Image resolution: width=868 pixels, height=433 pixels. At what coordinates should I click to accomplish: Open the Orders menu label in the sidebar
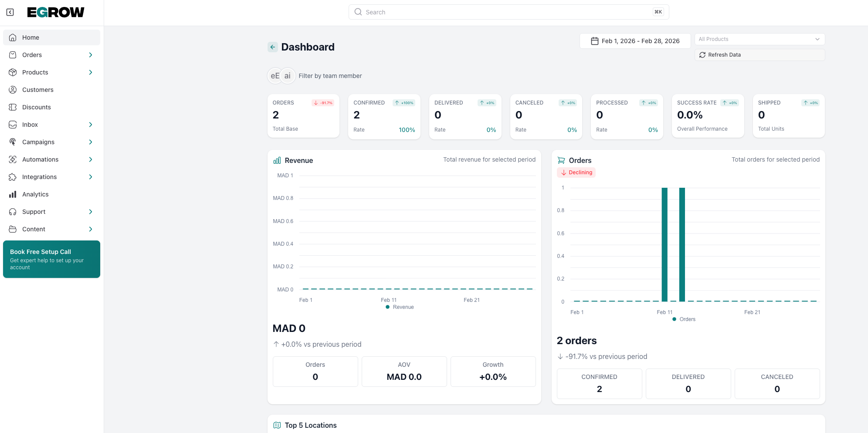tap(32, 55)
